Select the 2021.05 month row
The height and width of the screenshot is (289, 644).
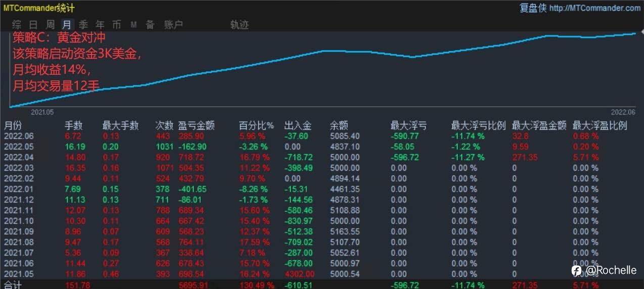322,274
